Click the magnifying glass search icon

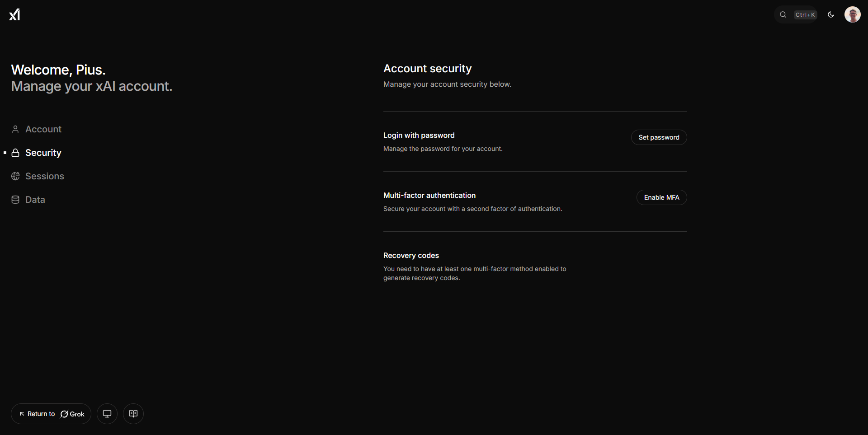(x=783, y=15)
